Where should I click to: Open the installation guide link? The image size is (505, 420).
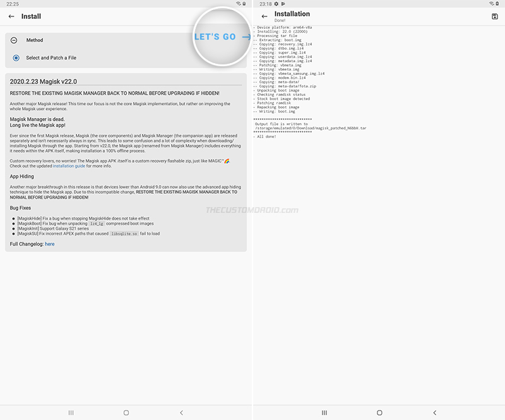(69, 166)
